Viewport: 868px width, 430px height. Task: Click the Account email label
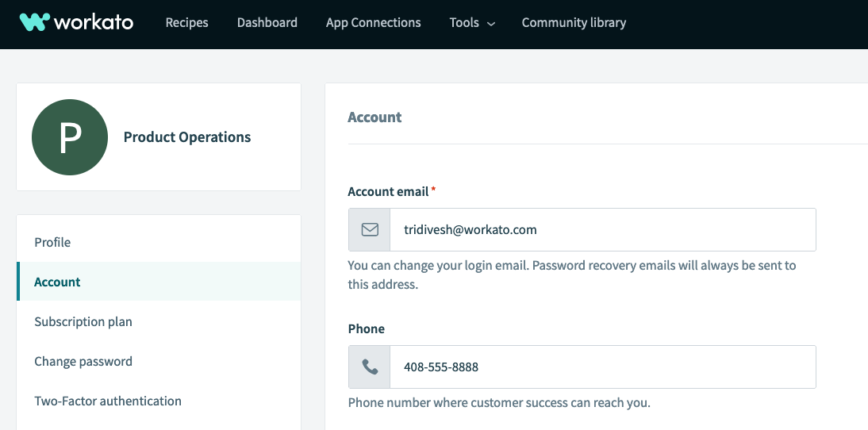click(x=388, y=191)
